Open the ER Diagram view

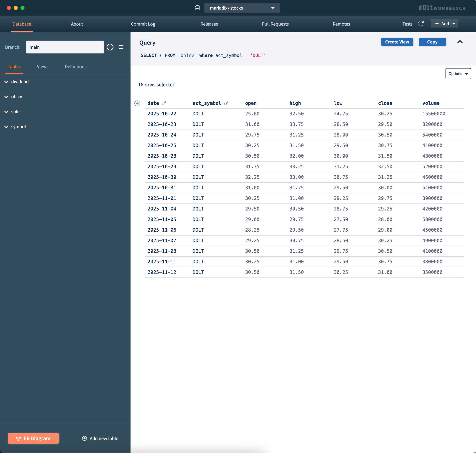33,438
